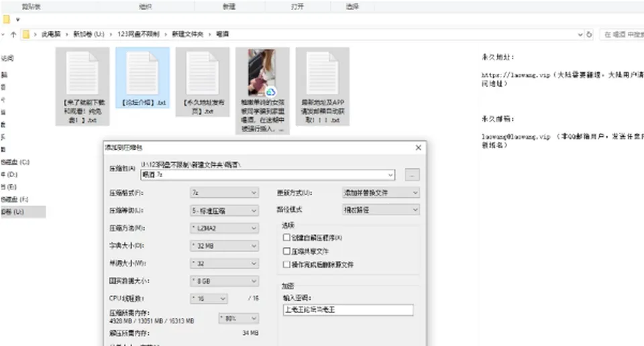Select the 最新地址及APP .txt file icon
The width and height of the screenshot is (644, 346).
point(323,73)
